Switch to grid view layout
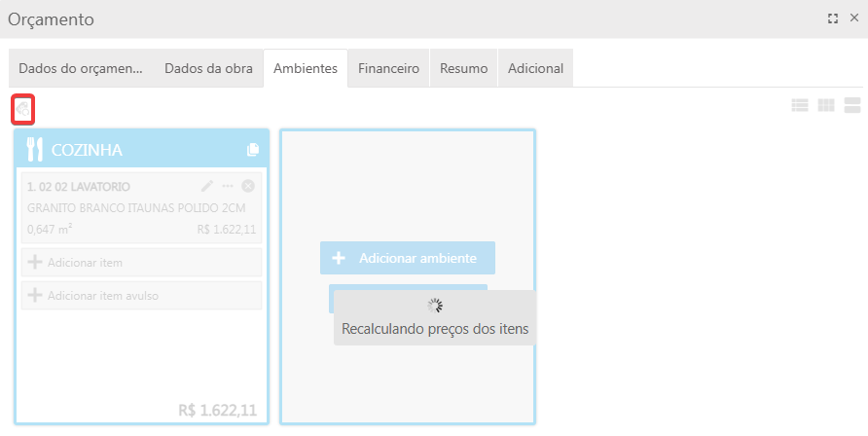Image resolution: width=868 pixels, height=436 pixels. (x=826, y=105)
